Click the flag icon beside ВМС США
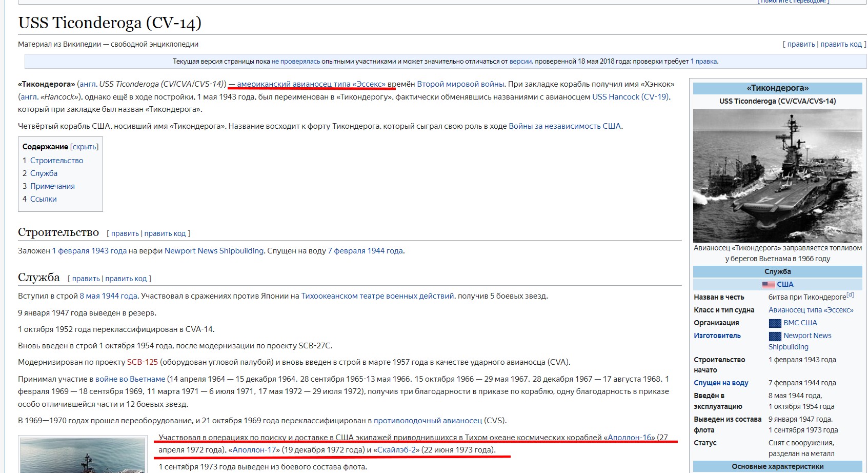 [775, 323]
